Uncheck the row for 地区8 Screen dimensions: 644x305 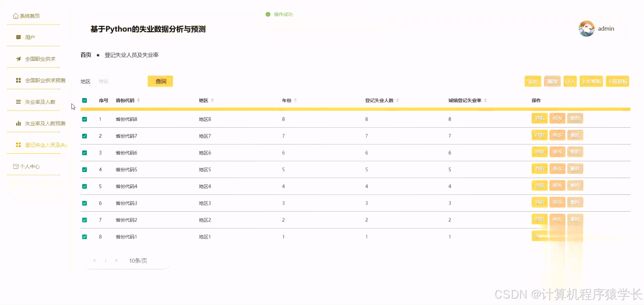(85, 119)
